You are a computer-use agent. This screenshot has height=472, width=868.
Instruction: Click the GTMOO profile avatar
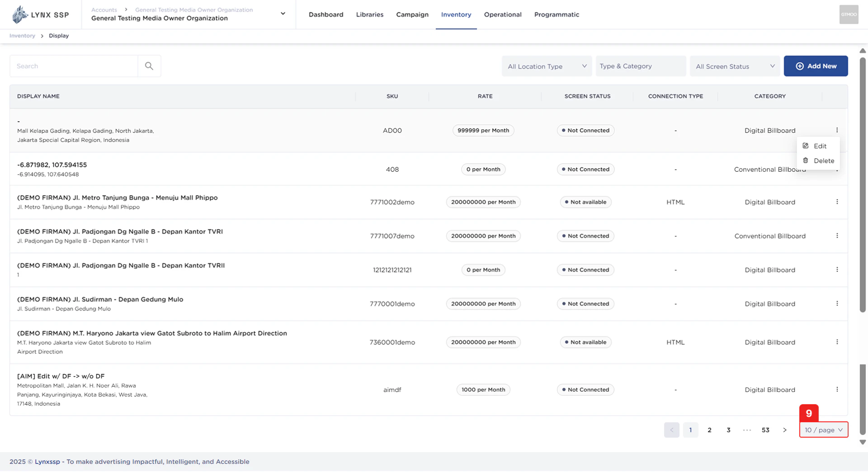849,14
